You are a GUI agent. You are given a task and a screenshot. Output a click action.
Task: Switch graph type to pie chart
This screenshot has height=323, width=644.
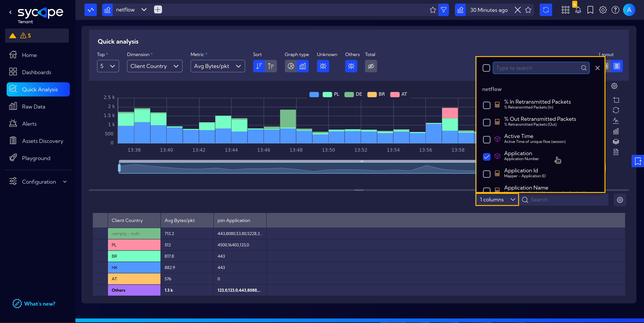click(x=291, y=66)
